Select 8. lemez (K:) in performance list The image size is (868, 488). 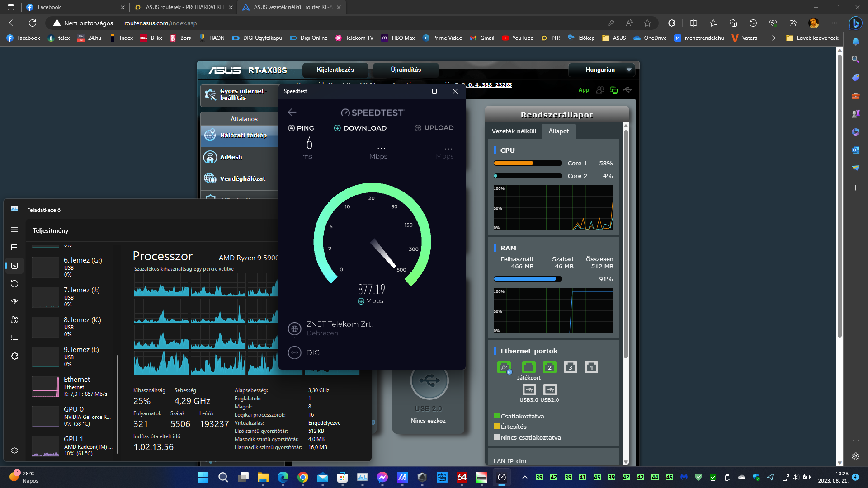[72, 327]
